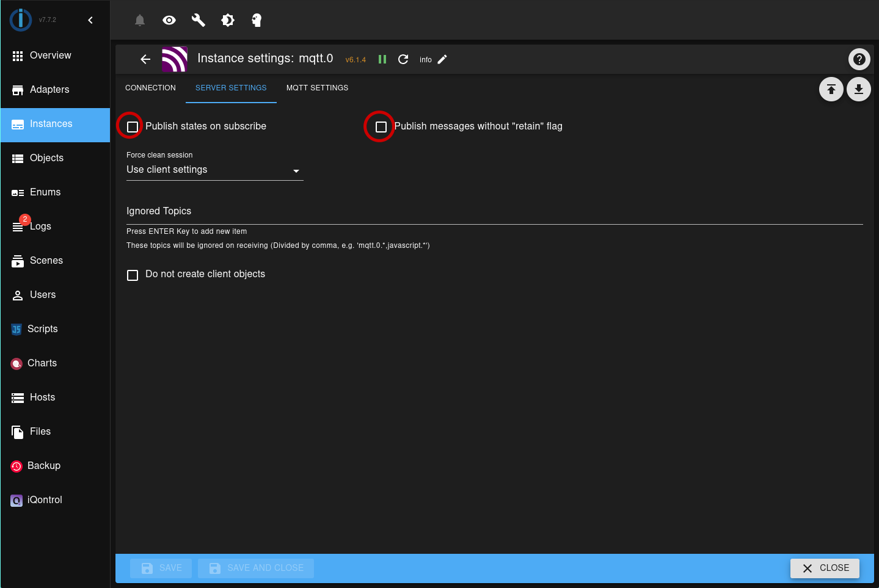Navigate back with the arrow
The image size is (879, 588).
pyautogui.click(x=145, y=59)
